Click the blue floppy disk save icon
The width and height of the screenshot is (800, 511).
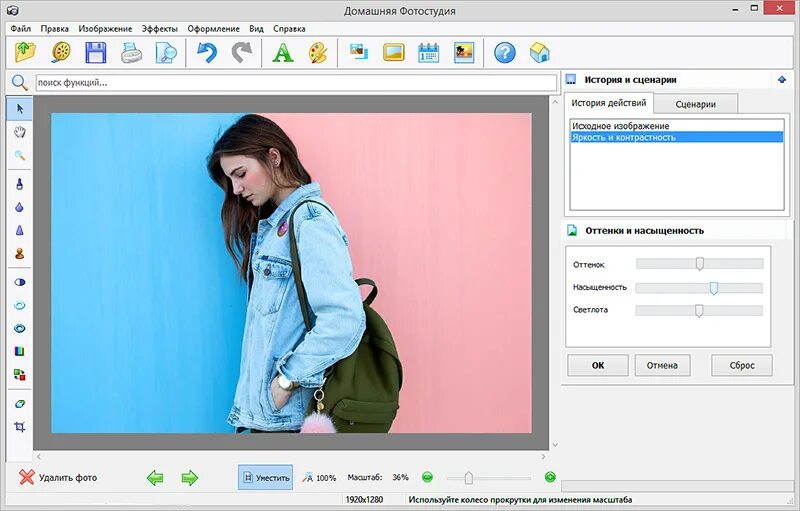point(96,52)
